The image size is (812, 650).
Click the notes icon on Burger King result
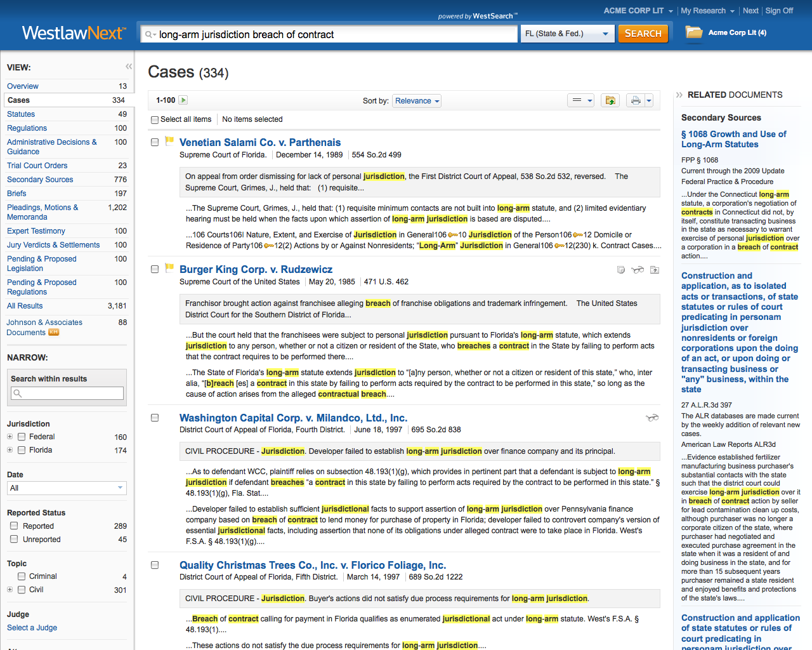coord(621,270)
